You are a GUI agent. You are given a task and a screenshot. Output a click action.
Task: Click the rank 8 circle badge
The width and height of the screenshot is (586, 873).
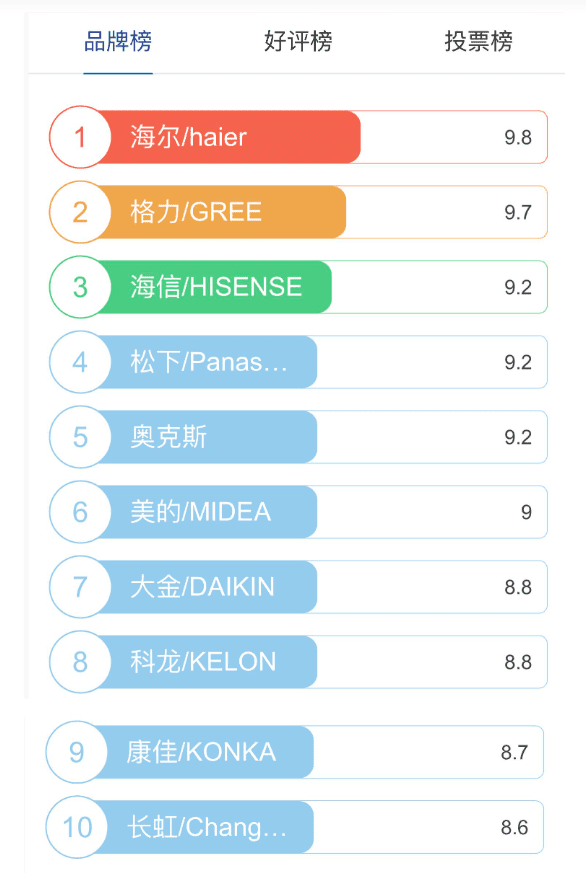[80, 662]
